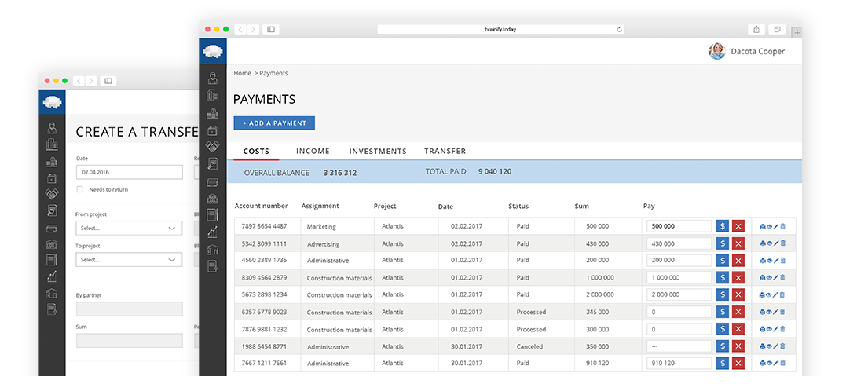Click dollar pay button for 8309 4564 2879 row

pyautogui.click(x=723, y=277)
